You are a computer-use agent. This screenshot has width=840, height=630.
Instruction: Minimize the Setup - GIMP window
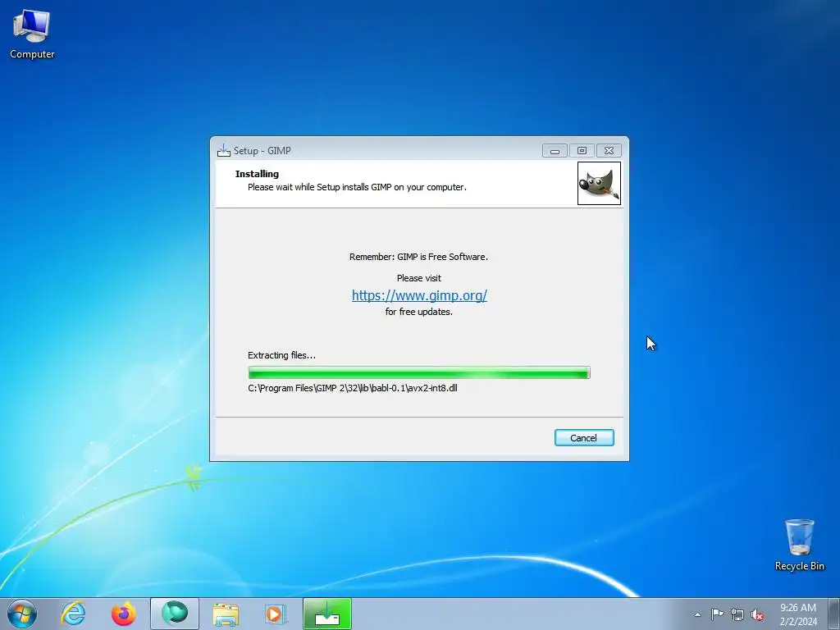coord(555,151)
